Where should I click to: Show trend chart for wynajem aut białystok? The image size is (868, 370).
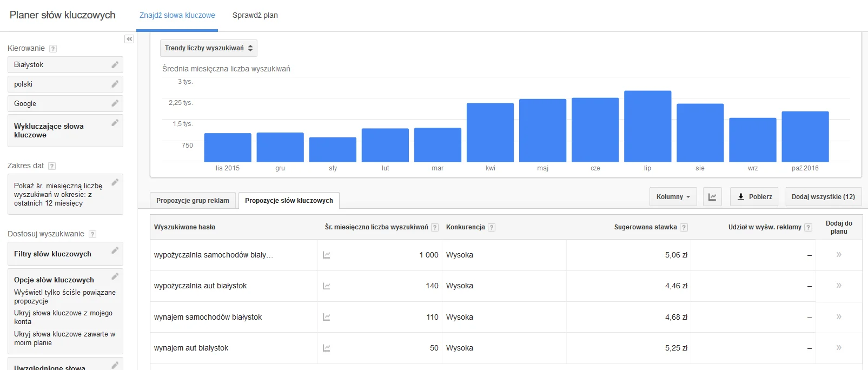(x=327, y=348)
